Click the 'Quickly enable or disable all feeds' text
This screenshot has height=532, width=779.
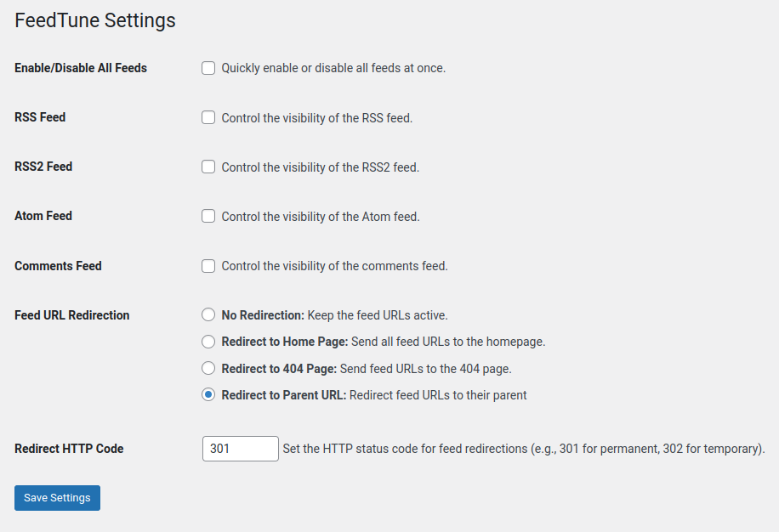click(x=333, y=68)
